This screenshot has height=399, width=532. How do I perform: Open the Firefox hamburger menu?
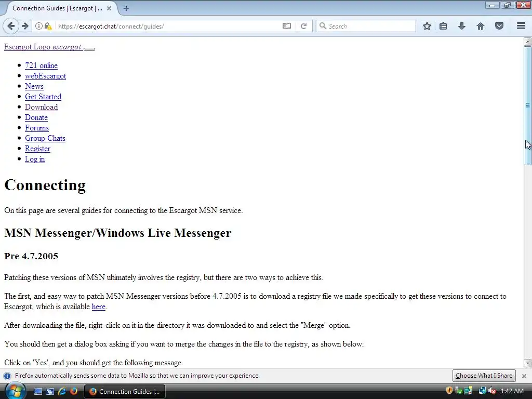click(521, 26)
